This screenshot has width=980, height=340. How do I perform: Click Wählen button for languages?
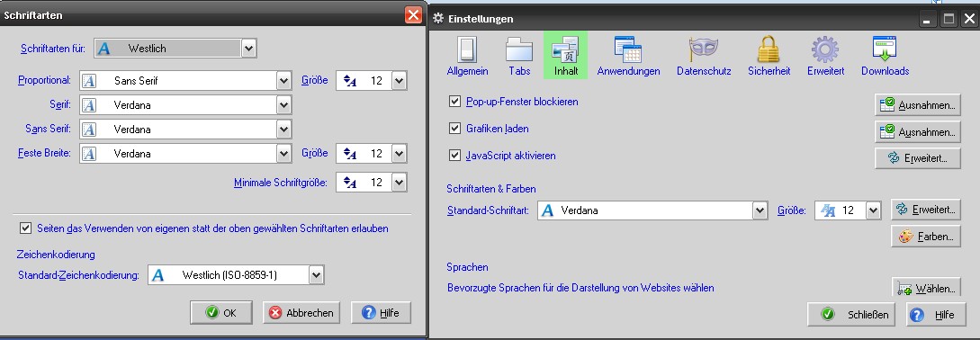[x=926, y=288]
